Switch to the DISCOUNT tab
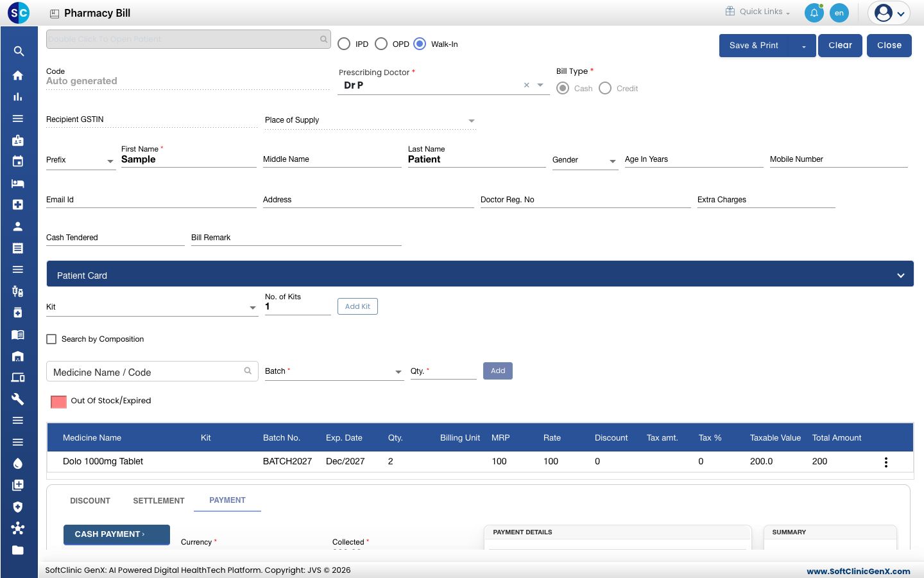Viewport: 924px width, 578px height. tap(90, 501)
